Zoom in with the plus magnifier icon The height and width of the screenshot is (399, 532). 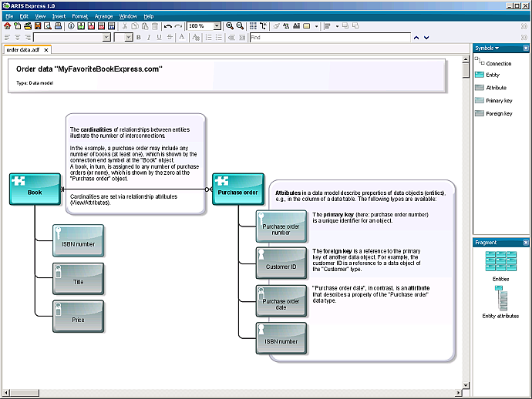point(230,26)
